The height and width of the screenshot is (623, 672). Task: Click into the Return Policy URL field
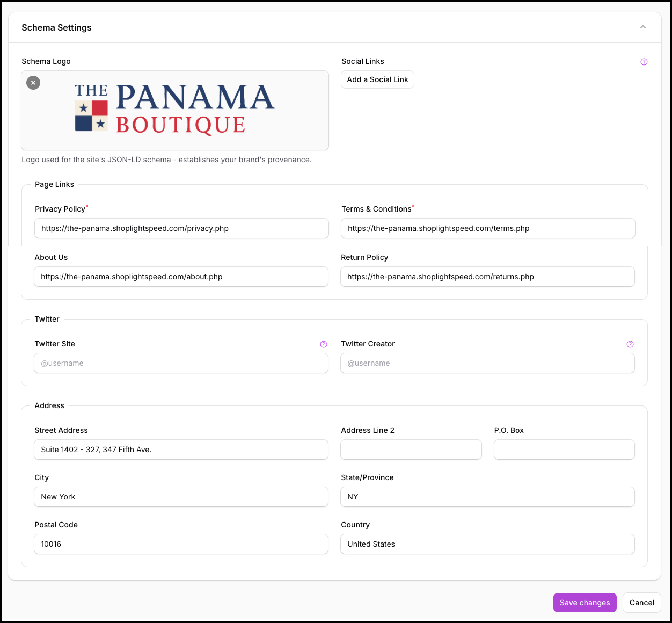click(487, 277)
